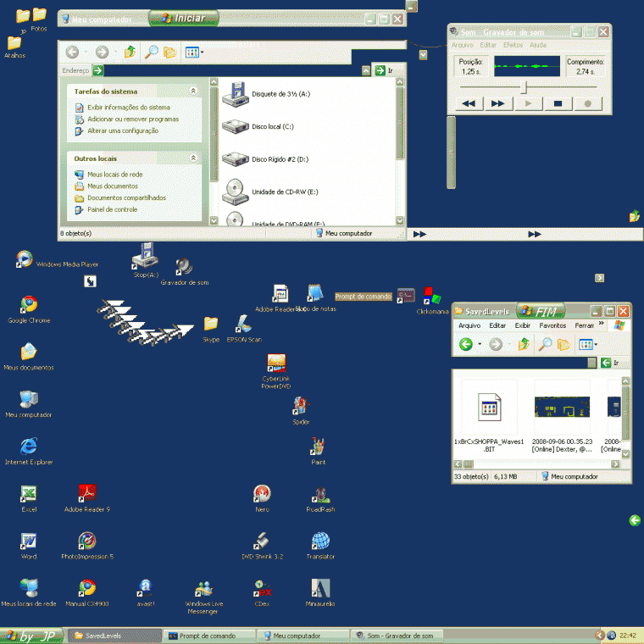Expand hidden menus chevron in SavedLevels

pyautogui.click(x=602, y=323)
